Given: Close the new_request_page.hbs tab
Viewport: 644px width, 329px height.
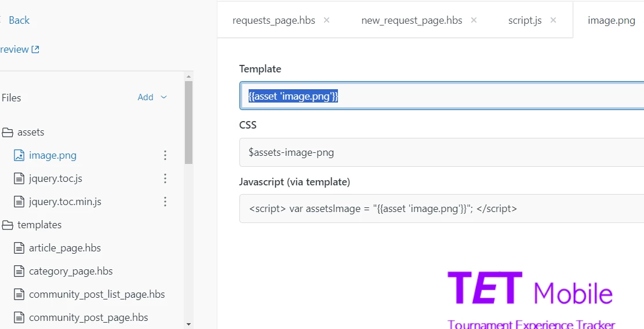Looking at the screenshot, I should (x=474, y=20).
